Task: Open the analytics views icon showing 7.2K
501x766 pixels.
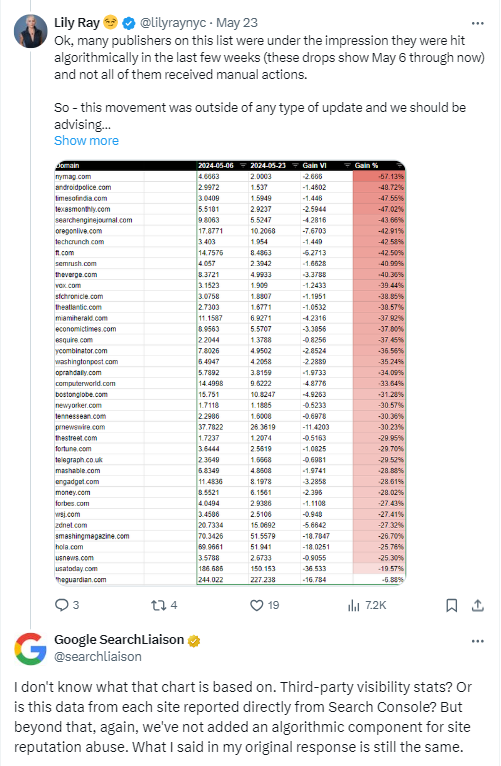Action: 354,606
